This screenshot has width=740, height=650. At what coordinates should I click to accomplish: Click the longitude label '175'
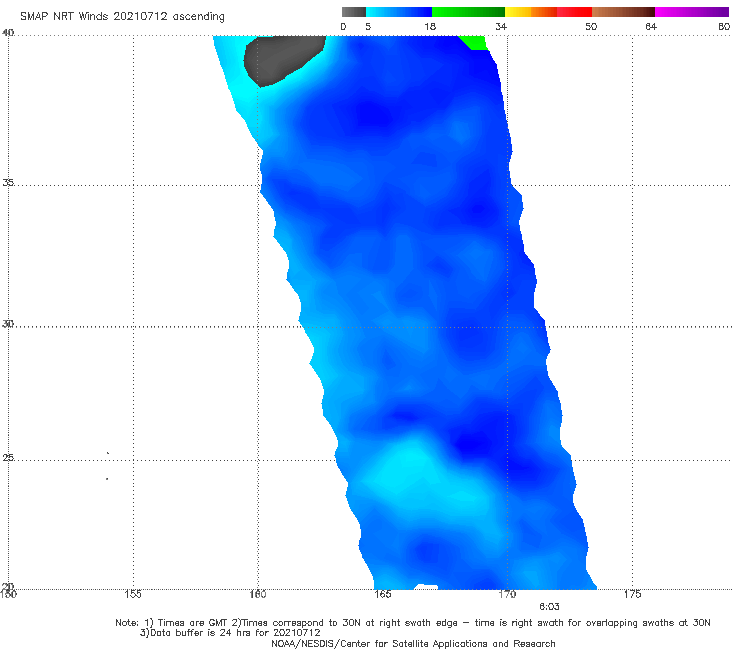[x=632, y=594]
